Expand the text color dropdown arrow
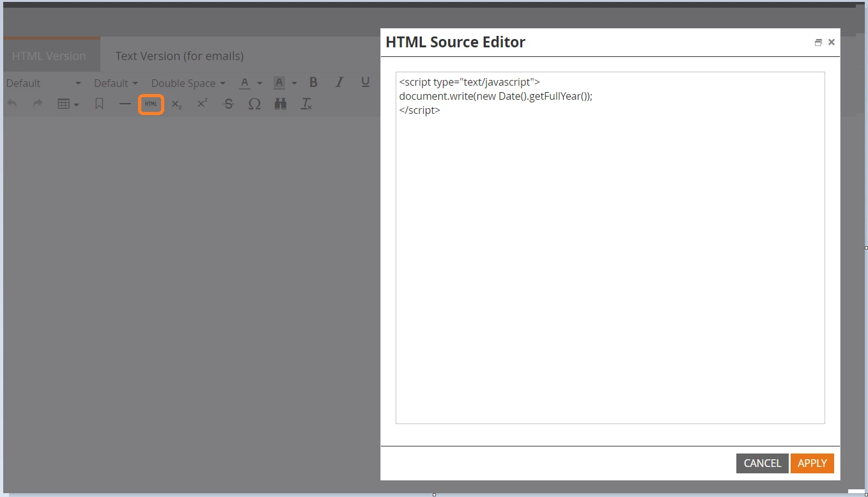Image resolution: width=868 pixels, height=497 pixels. click(x=260, y=83)
